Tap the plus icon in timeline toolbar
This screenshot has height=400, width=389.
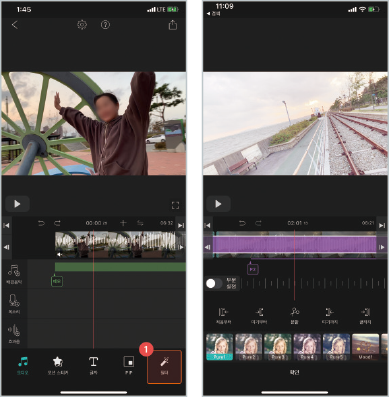point(123,223)
